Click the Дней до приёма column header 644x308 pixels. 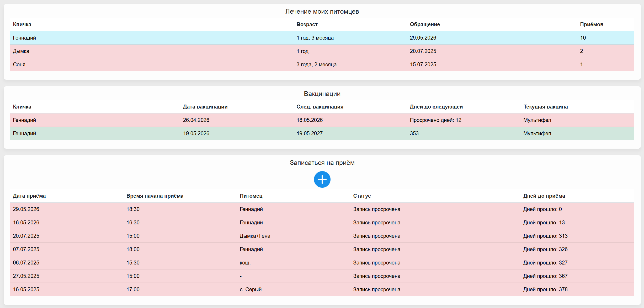[x=544, y=196]
